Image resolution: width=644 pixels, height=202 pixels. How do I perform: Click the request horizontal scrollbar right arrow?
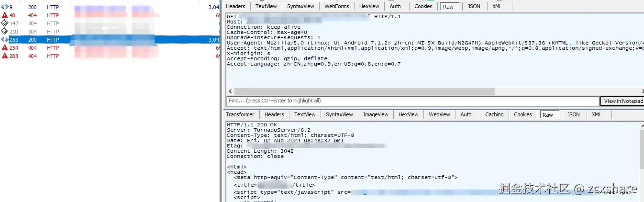[642, 91]
